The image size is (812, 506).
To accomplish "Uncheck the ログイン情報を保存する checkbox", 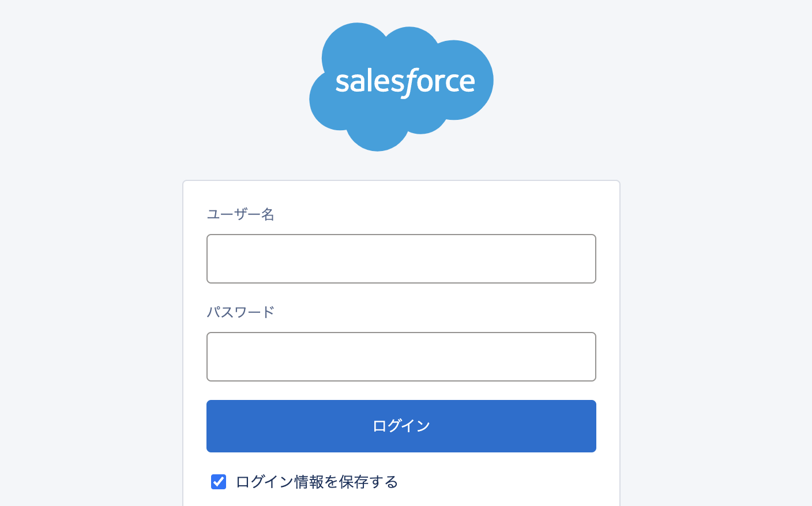I will 219,482.
